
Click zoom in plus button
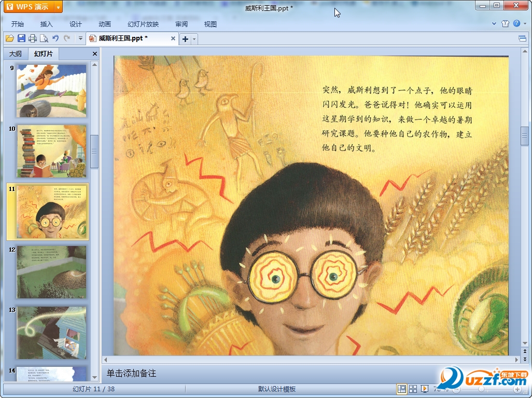point(517,390)
